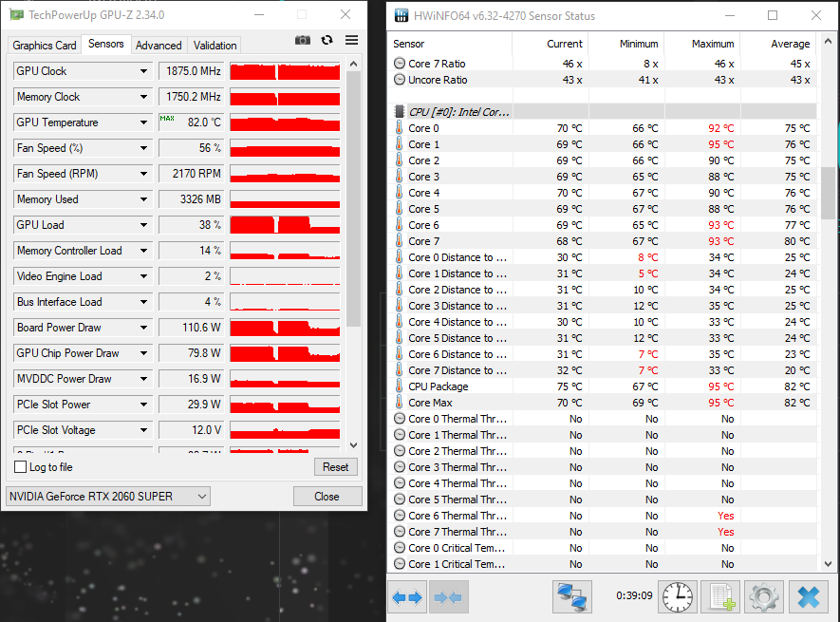The height and width of the screenshot is (622, 840).
Task: Select the Sensors tab in GPU-Z
Action: [x=106, y=44]
